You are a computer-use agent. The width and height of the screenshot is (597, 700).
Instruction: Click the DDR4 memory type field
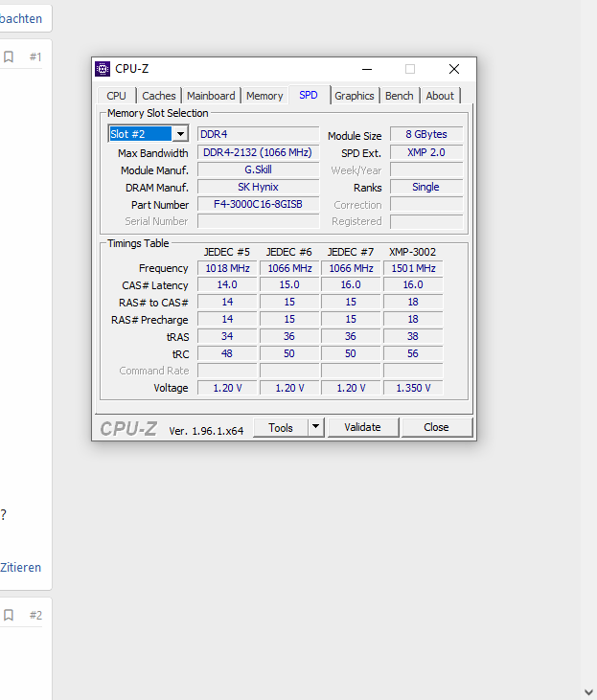point(259,134)
